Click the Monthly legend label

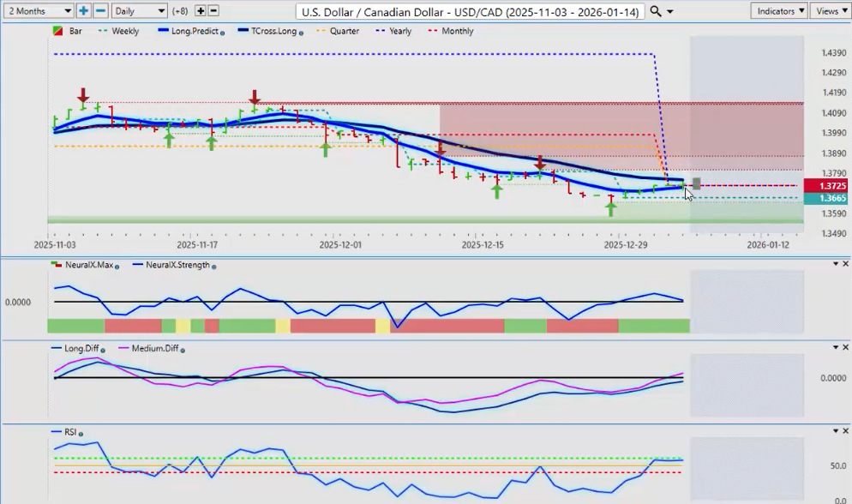[x=456, y=31]
